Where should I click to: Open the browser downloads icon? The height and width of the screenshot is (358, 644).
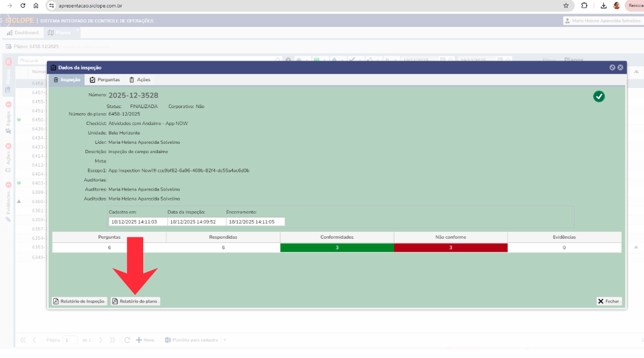[x=603, y=6]
